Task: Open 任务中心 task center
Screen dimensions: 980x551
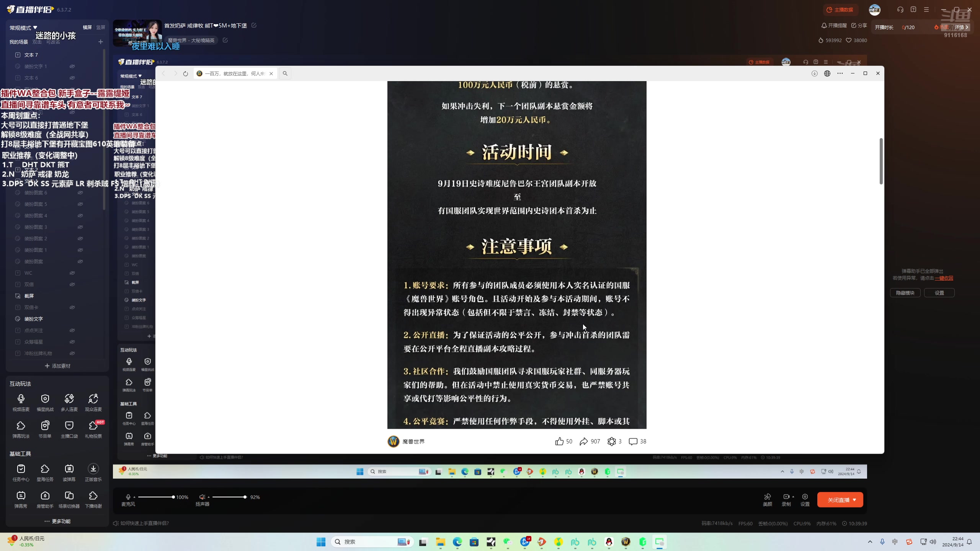Action: coord(21,473)
